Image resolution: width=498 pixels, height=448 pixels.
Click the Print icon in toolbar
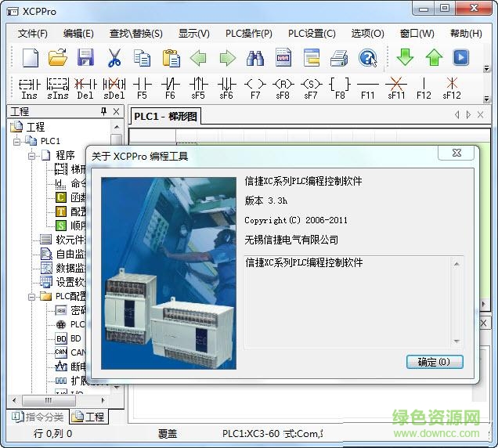[338, 58]
